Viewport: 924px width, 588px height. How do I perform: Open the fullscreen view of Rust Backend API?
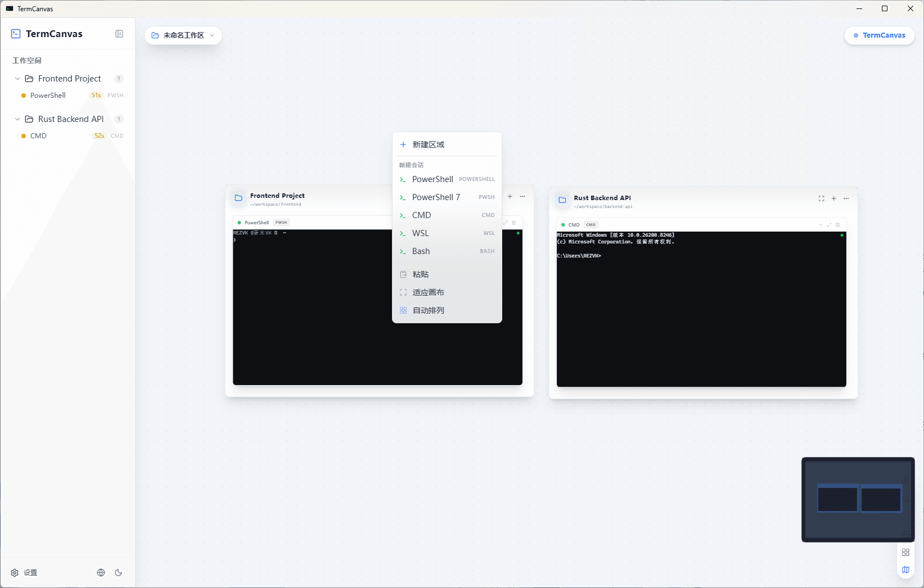(x=821, y=198)
